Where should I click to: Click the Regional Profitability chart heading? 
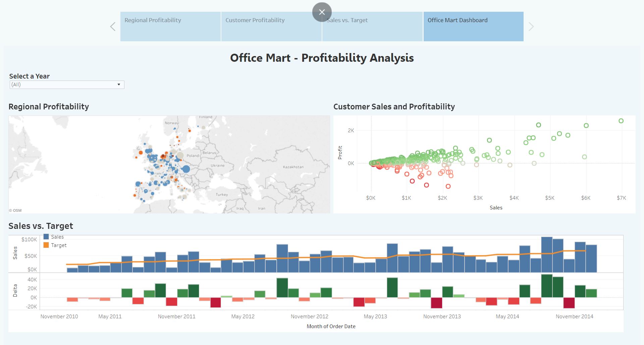(49, 107)
